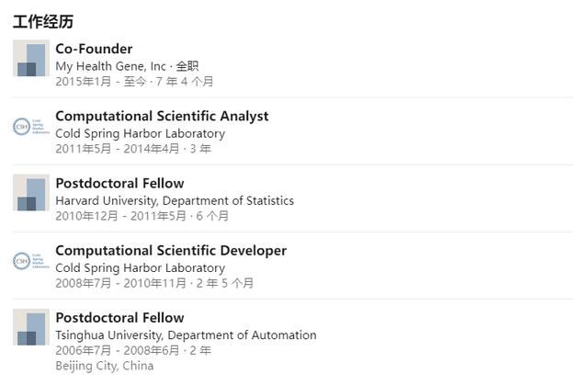
Task: Open Cold Spring Harbor Laboratory under Developer role
Action: click(141, 268)
